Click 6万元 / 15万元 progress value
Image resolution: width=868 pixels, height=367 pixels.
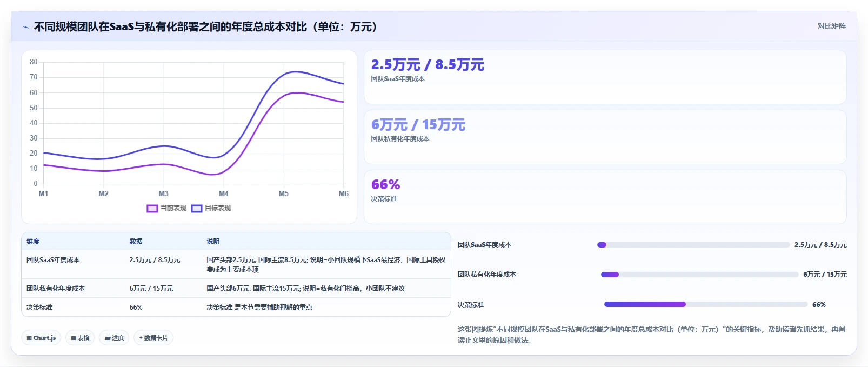point(825,275)
